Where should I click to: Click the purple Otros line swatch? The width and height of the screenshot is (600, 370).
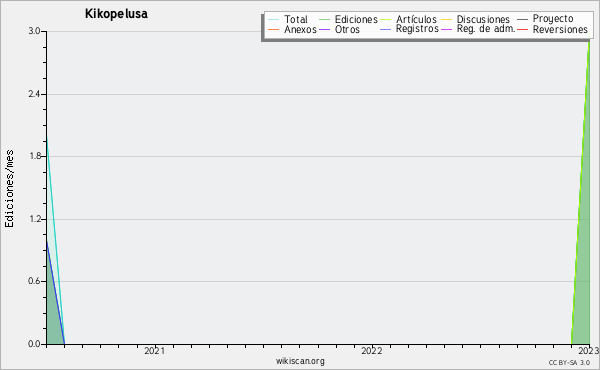324,29
